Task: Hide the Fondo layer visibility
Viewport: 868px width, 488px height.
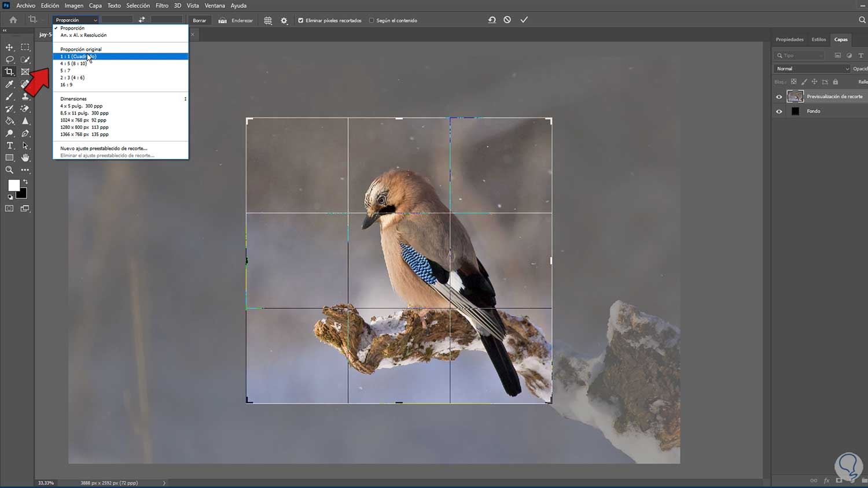Action: pos(779,112)
